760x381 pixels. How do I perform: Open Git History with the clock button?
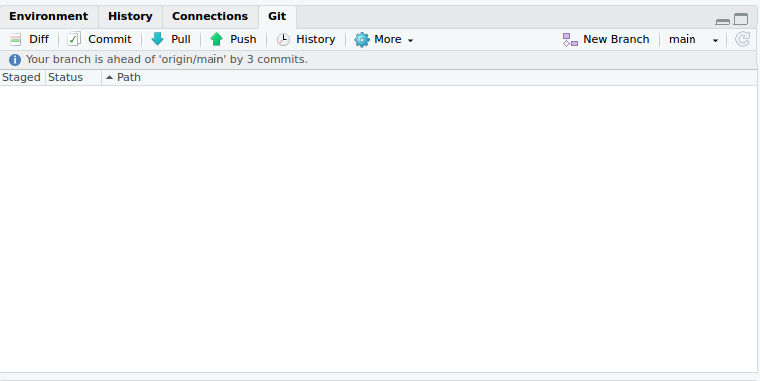tap(306, 39)
